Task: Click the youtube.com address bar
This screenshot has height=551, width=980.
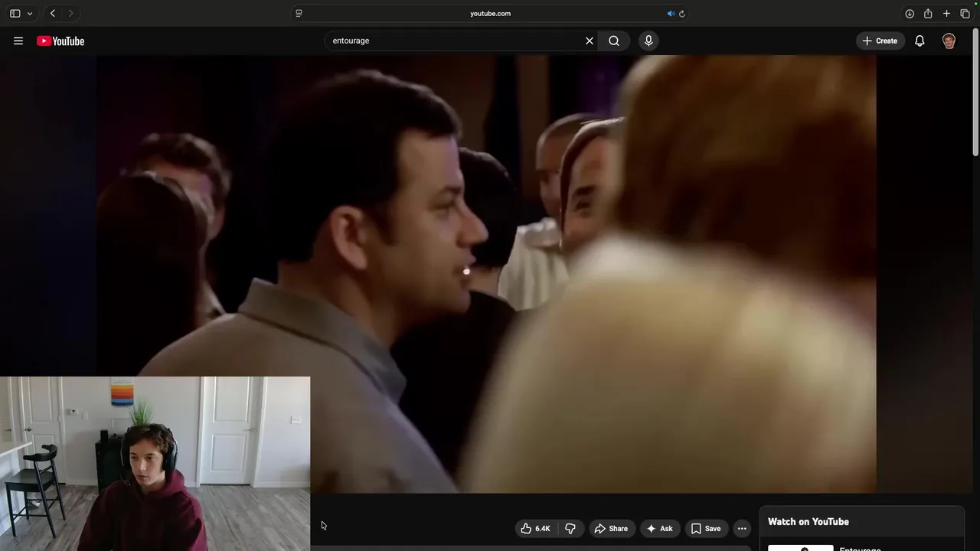Action: pyautogui.click(x=490, y=13)
